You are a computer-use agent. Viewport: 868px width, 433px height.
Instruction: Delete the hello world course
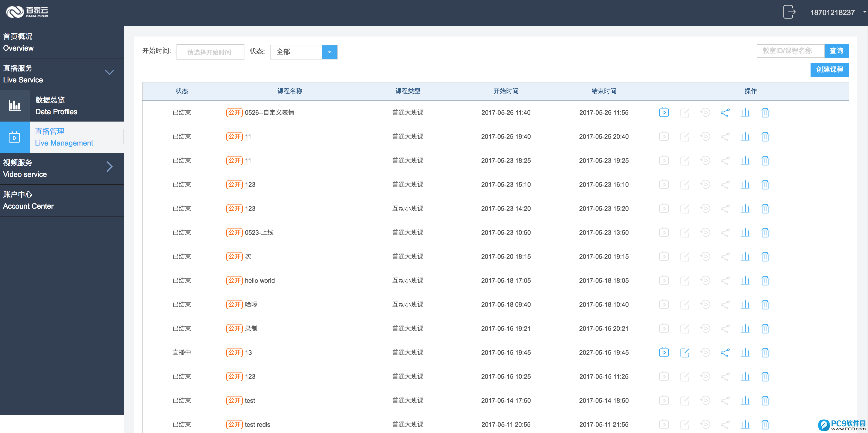click(765, 280)
